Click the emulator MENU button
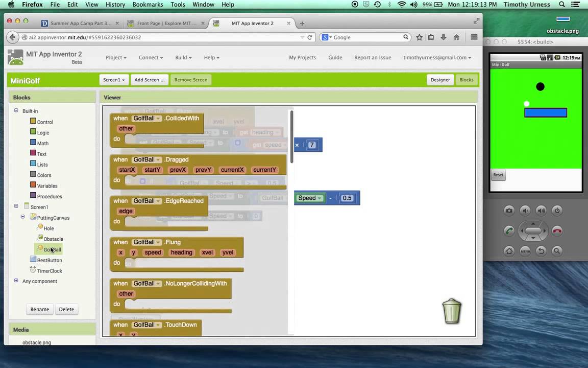 [525, 251]
